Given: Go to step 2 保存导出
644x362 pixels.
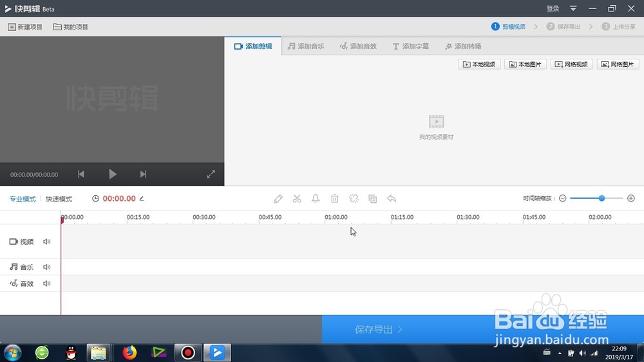Looking at the screenshot, I should 563,26.
